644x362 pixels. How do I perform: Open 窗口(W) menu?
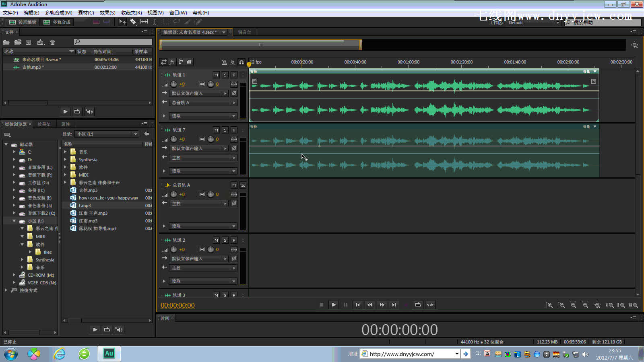[x=178, y=12]
